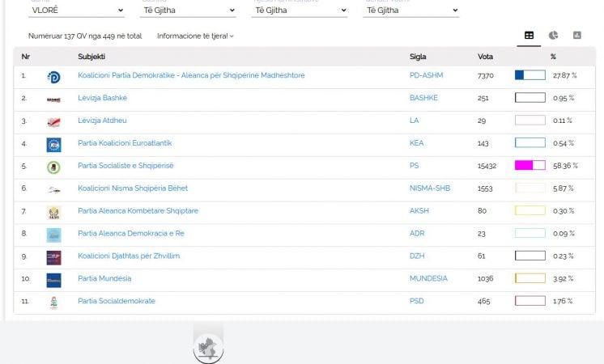Viewport: 604px width, 364px height.
Task: Click the Koalicioni Euroatlantik party logo
Action: 53,145
